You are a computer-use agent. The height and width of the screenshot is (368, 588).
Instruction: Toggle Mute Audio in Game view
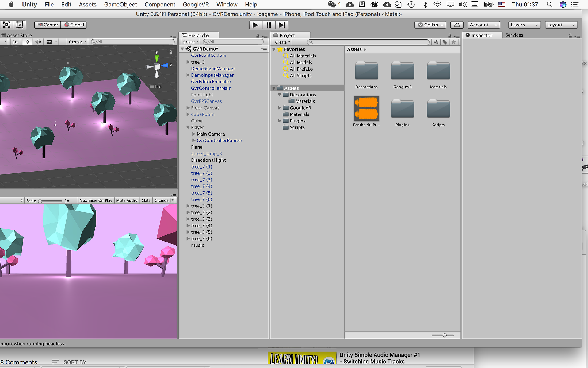pyautogui.click(x=127, y=200)
